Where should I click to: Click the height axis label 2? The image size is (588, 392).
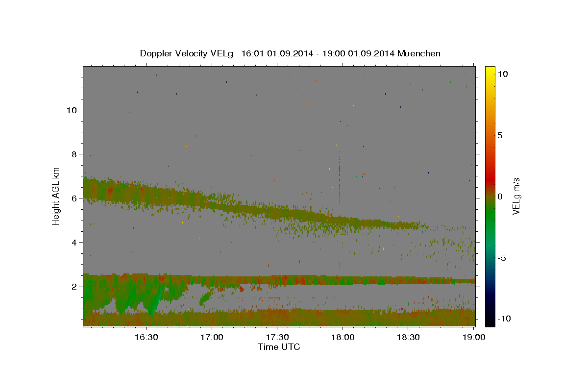click(74, 287)
